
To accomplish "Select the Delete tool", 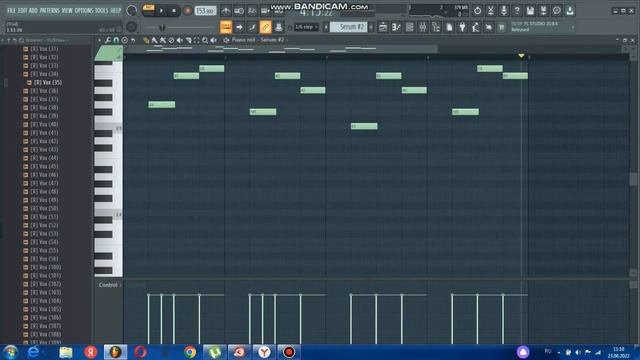I will (171, 40).
